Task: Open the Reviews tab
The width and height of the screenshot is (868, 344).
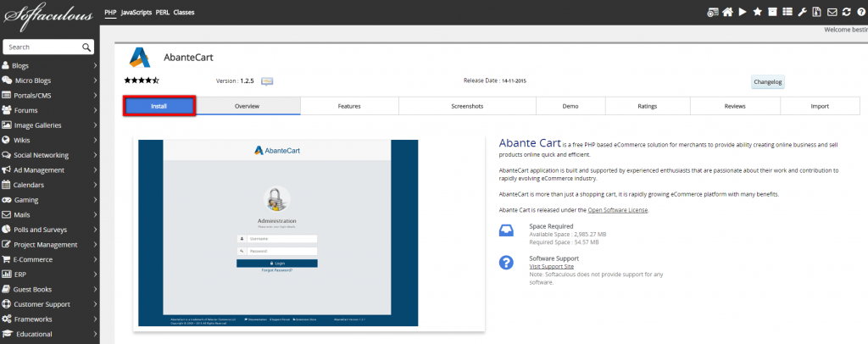Action: click(x=735, y=106)
